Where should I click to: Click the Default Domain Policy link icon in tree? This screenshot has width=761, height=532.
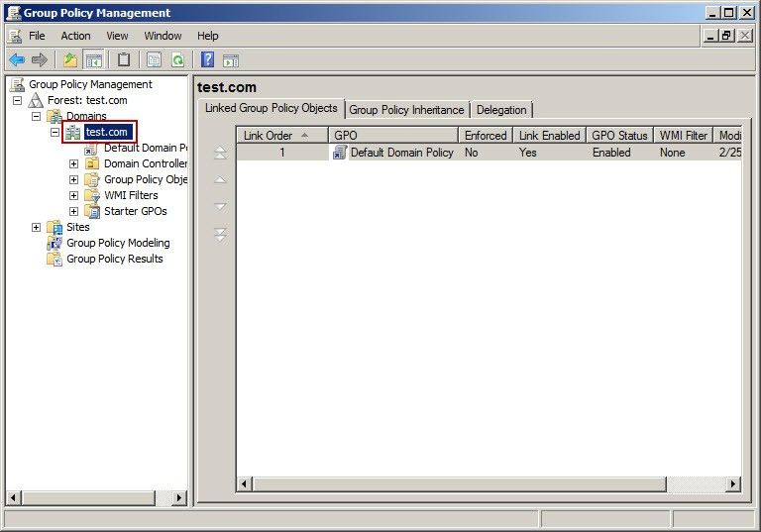point(91,148)
